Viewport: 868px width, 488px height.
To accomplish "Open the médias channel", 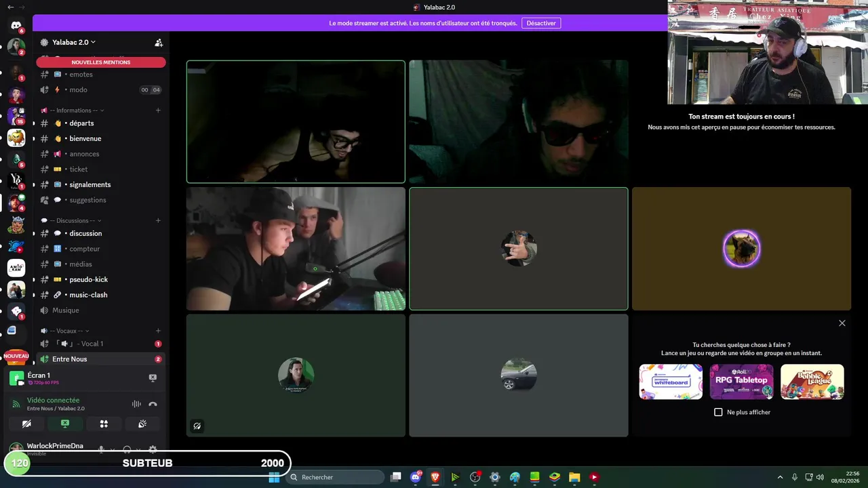I will [x=101, y=264].
